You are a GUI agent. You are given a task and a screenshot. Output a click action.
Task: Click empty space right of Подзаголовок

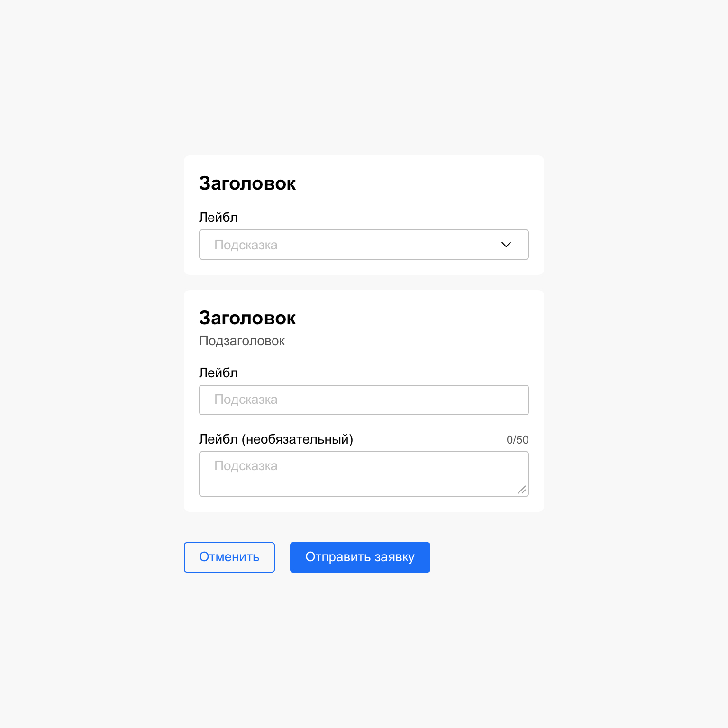pyautogui.click(x=408, y=341)
